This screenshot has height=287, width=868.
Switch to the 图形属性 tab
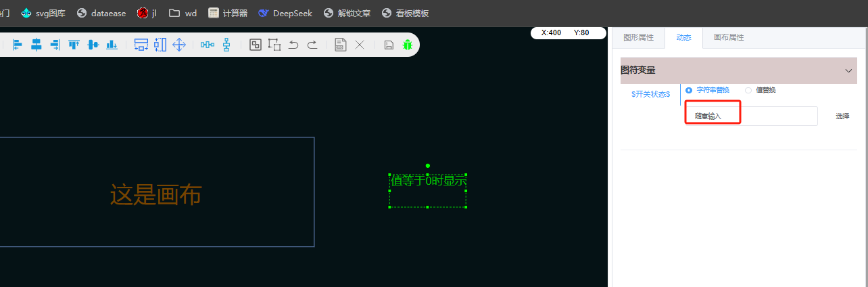pos(638,38)
